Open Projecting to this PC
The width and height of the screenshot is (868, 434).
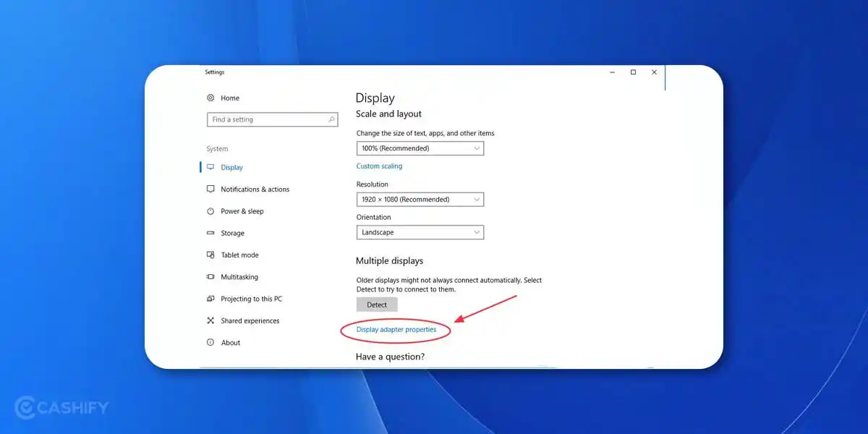point(251,299)
